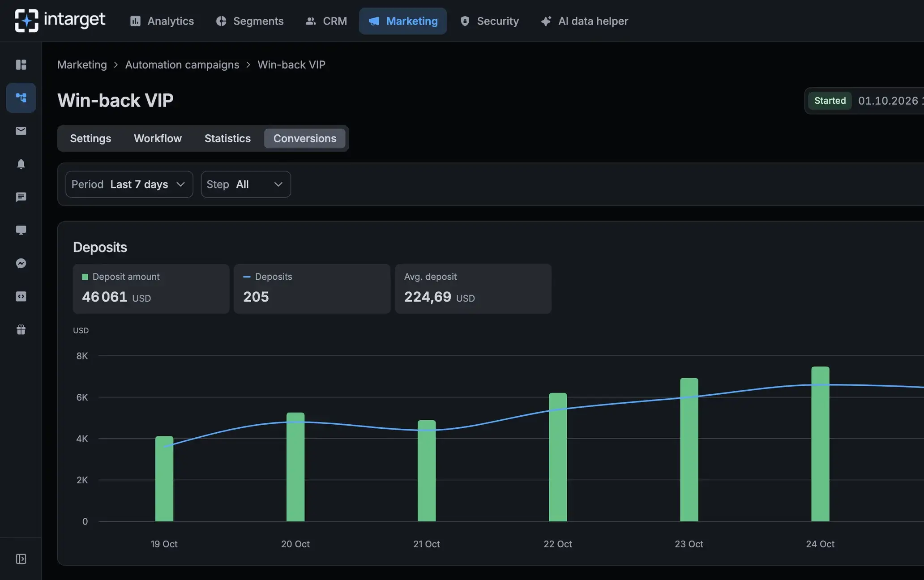Viewport: 924px width, 580px height.
Task: Click the green 19 Oct bar
Action: [164, 478]
